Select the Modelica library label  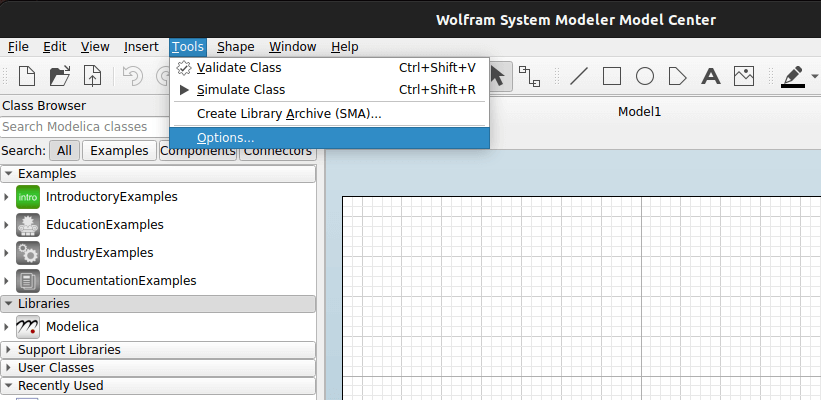(x=72, y=327)
